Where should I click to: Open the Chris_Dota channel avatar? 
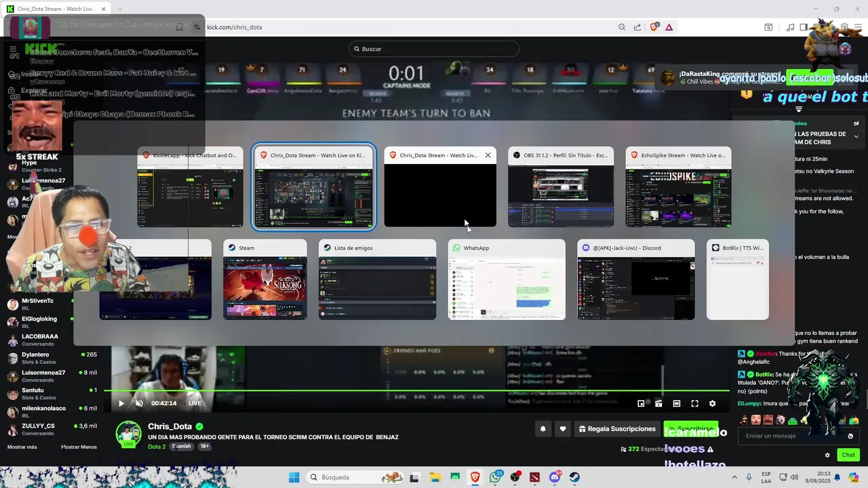[x=128, y=434]
